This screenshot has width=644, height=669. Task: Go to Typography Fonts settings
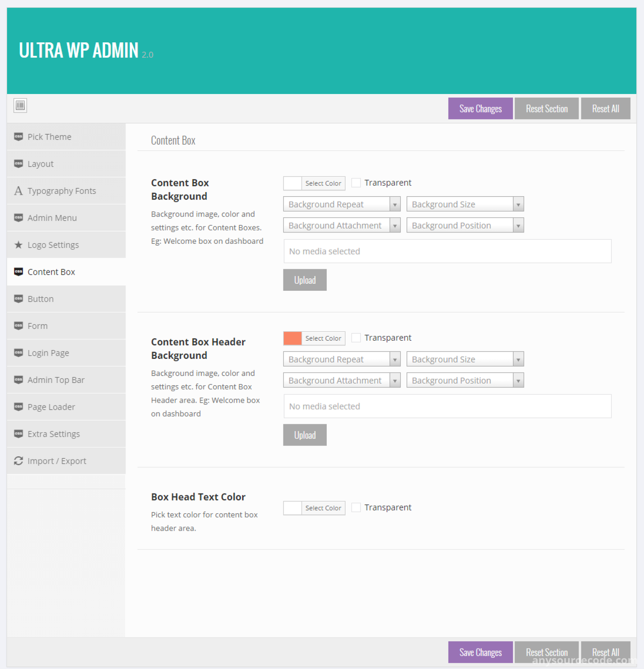[x=66, y=191]
